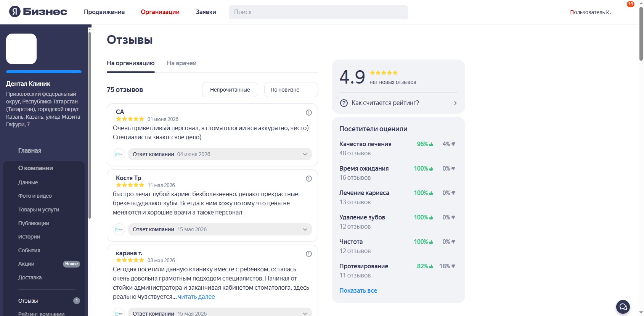Click reviewer name Костя Тр
Image resolution: width=644 pixels, height=316 pixels.
(x=128, y=178)
